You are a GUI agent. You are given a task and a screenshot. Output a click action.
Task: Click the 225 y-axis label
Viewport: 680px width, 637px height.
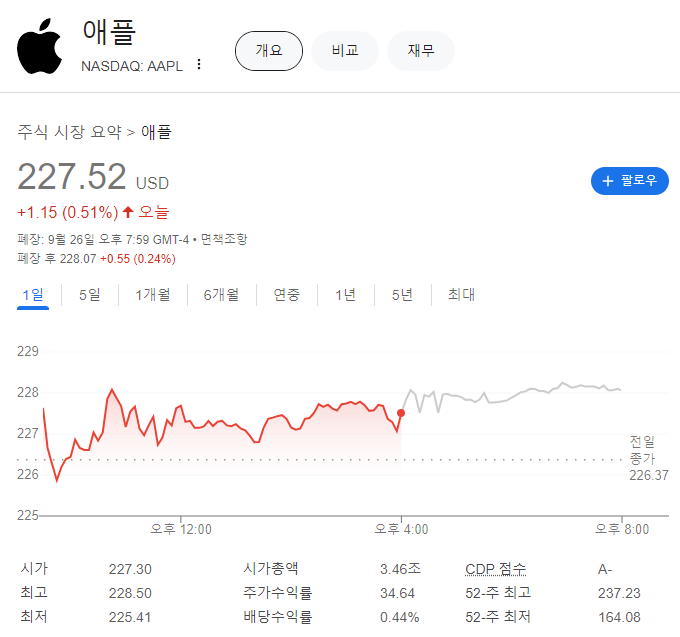pos(28,515)
